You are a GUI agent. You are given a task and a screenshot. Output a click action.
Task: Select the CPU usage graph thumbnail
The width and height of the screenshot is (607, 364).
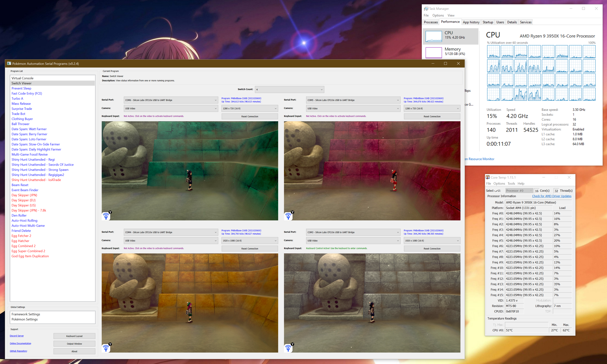pos(433,36)
